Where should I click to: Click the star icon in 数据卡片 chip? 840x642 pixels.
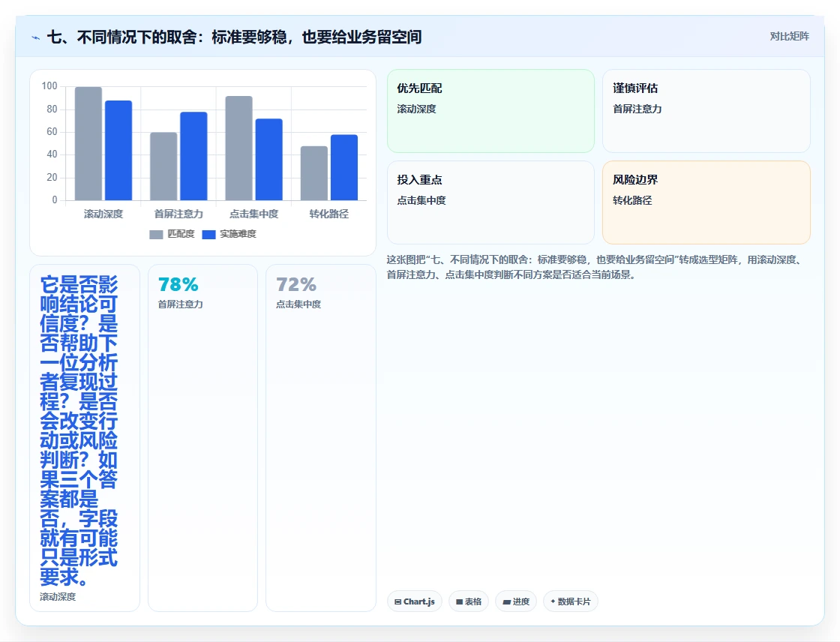tap(553, 601)
